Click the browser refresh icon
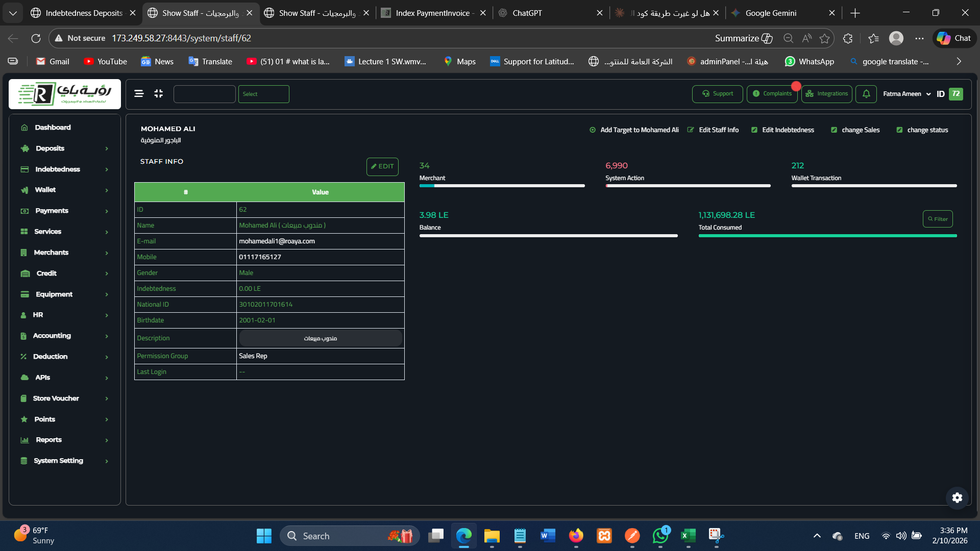The image size is (980, 551). tap(36, 38)
